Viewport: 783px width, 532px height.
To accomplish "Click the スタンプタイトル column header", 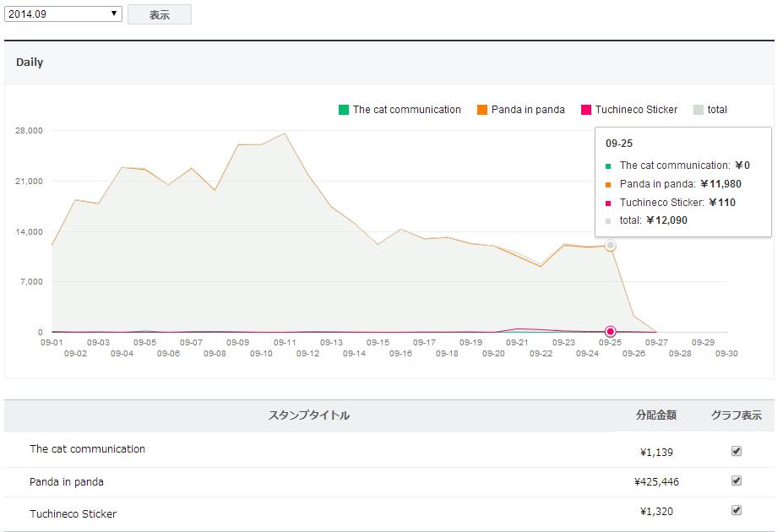I will pyautogui.click(x=308, y=415).
